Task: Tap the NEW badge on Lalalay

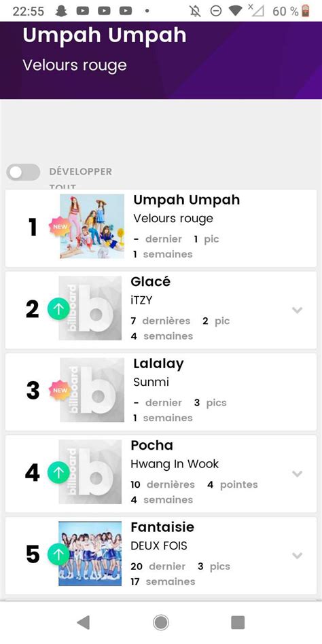Action: click(60, 390)
